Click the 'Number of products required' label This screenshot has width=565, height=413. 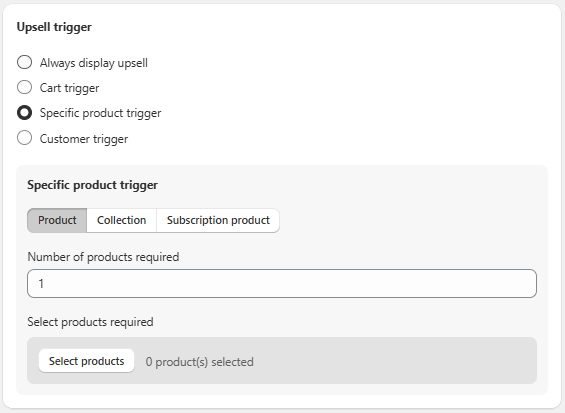(103, 257)
